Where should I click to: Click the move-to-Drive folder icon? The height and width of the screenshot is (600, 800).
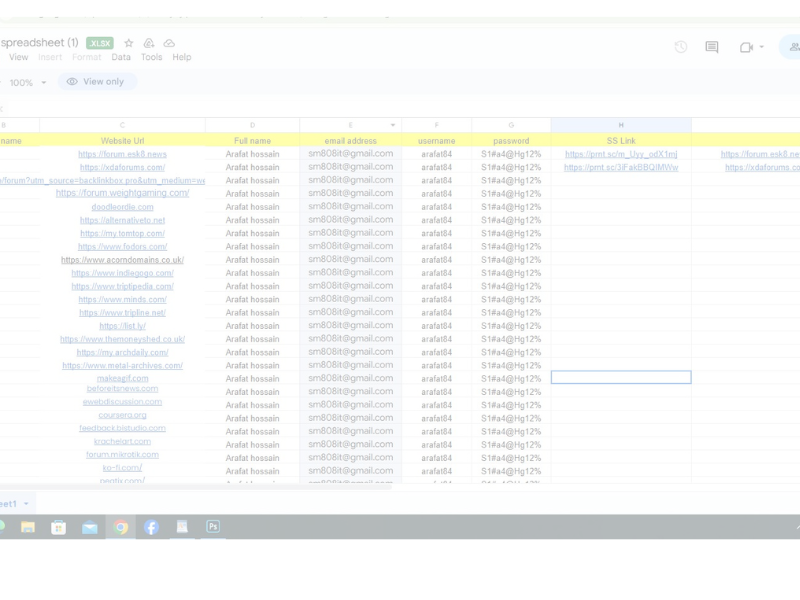coord(149,44)
